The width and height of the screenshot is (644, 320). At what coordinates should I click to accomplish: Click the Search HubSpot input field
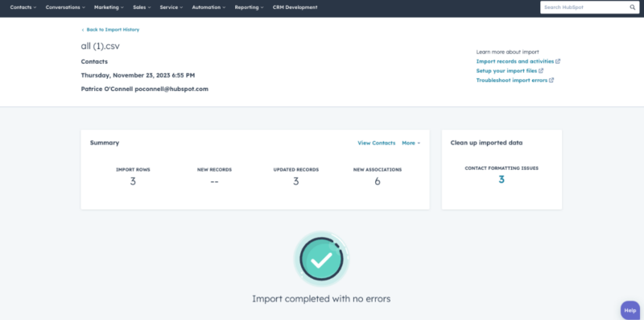[x=585, y=7]
